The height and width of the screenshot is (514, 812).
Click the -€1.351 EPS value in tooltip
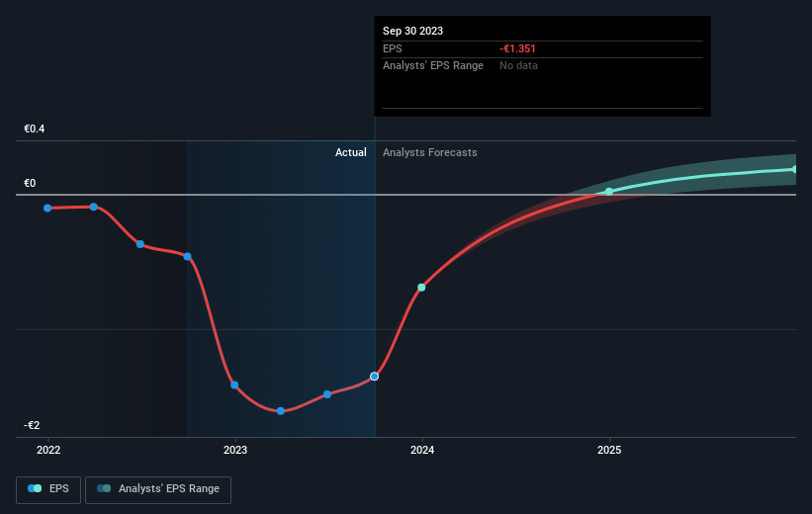pyautogui.click(x=517, y=48)
